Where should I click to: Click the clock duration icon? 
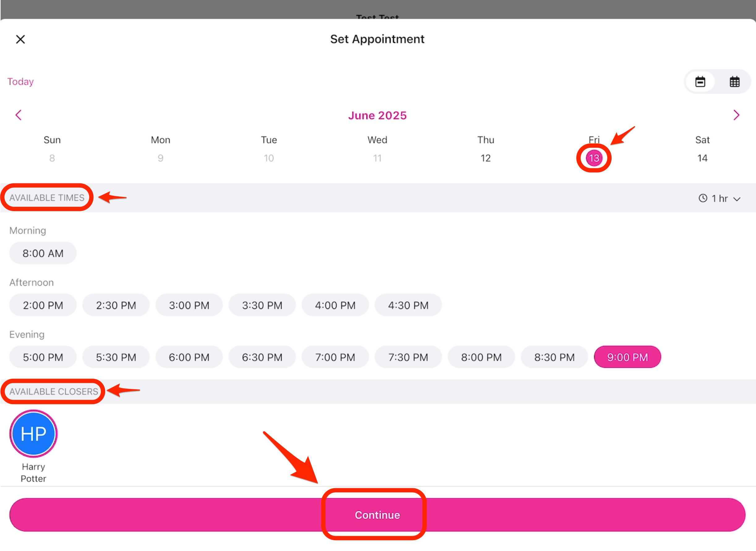tap(702, 198)
